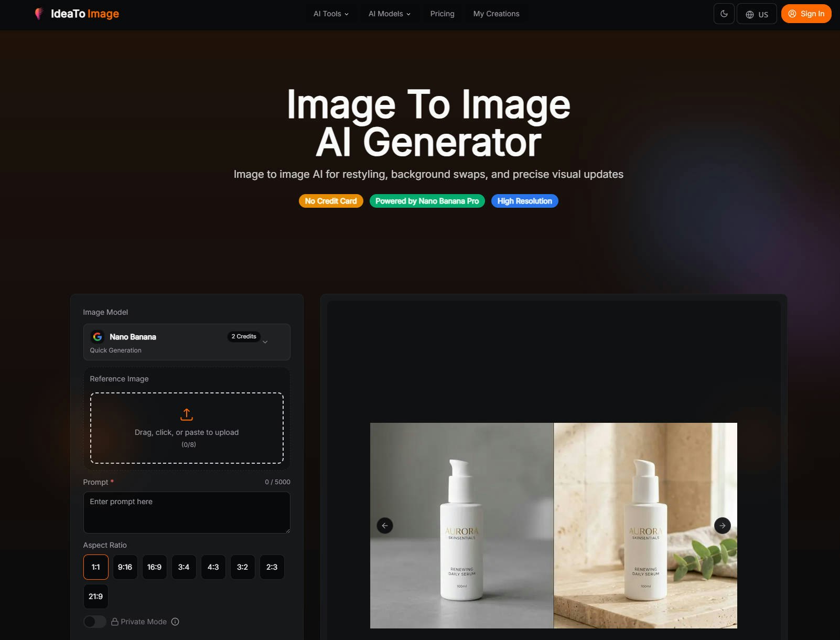Click the Powered by Nano Banana Pro badge
840x640 pixels.
427,201
